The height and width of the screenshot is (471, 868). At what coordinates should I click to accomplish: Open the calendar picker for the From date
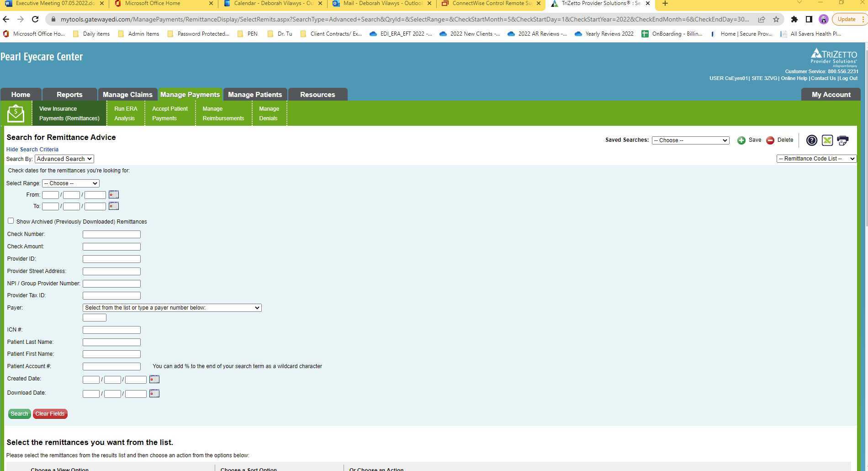pyautogui.click(x=113, y=194)
